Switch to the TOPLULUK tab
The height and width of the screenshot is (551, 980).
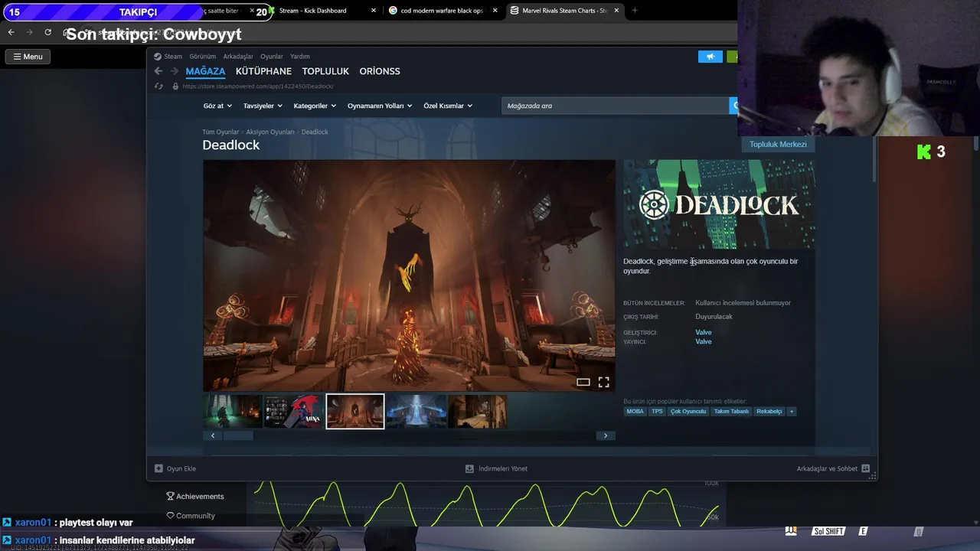(325, 71)
